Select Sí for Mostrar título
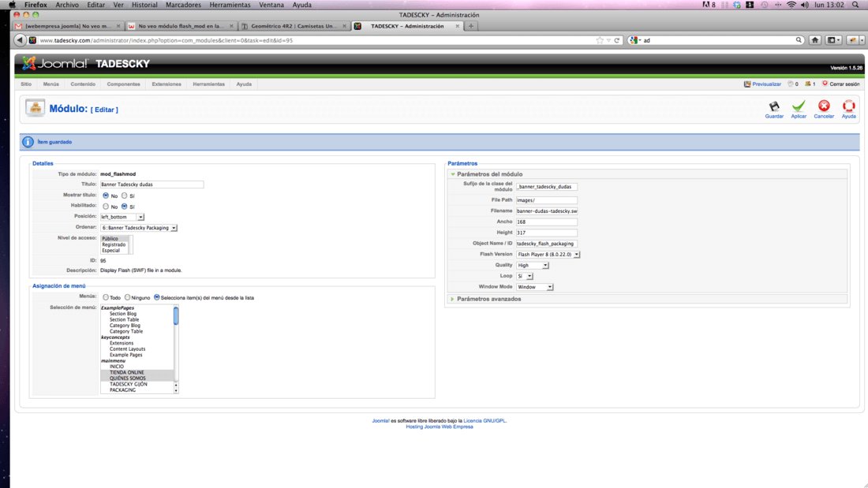Screen dimensions: 868x488 [125, 196]
